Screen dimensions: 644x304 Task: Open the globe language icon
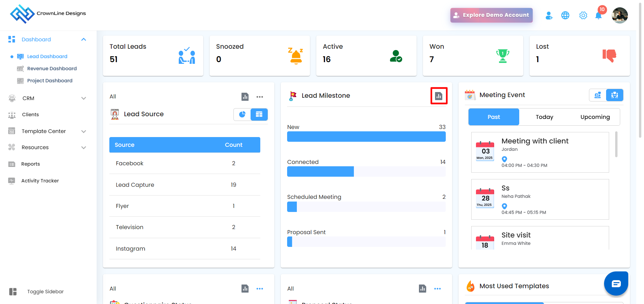point(565,15)
